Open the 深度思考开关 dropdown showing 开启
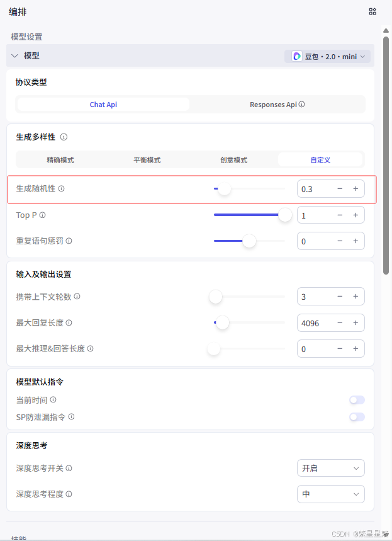392x541 pixels. pyautogui.click(x=330, y=468)
